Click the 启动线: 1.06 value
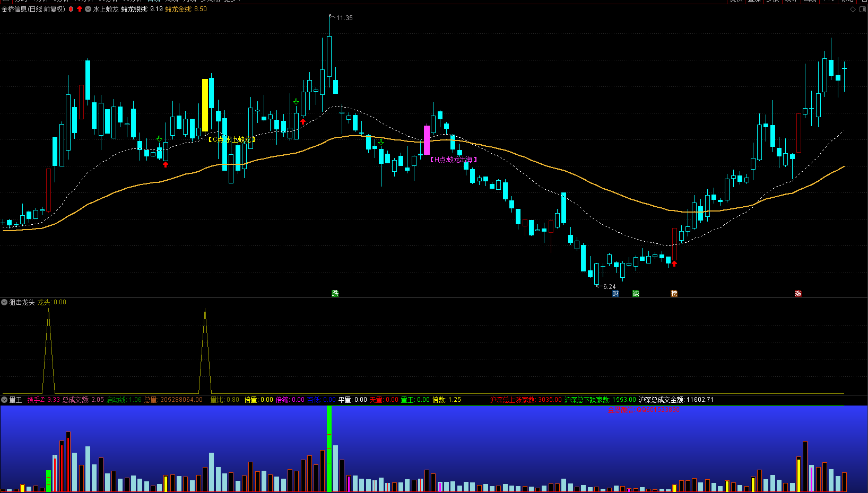868x493 pixels. click(x=124, y=400)
